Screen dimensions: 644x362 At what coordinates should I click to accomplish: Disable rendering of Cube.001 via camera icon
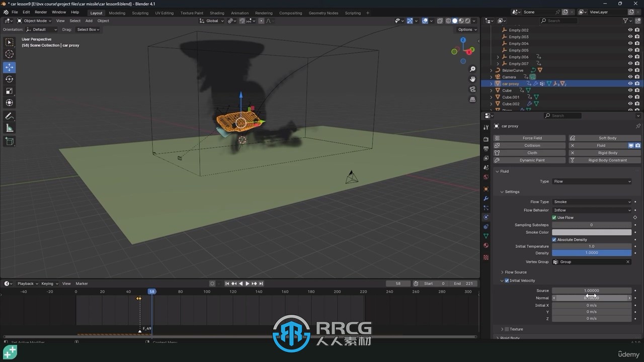tap(637, 97)
